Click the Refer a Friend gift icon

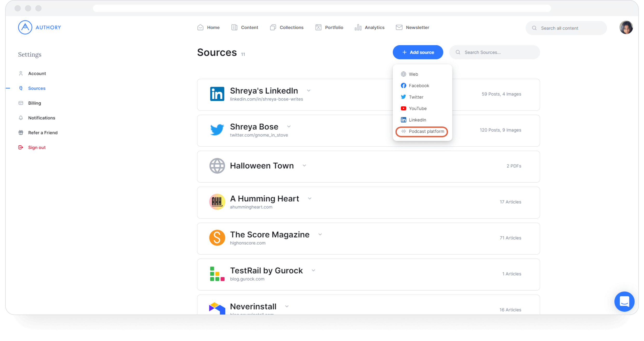click(21, 133)
